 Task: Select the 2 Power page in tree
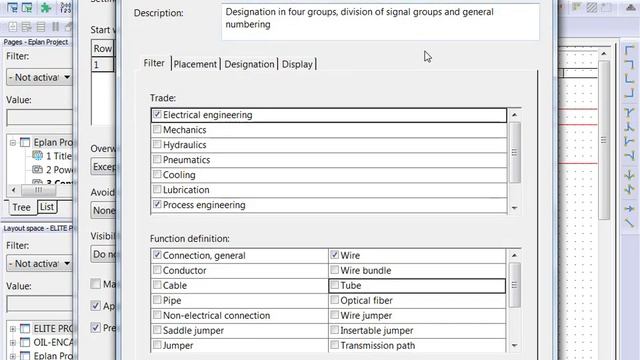point(53,169)
